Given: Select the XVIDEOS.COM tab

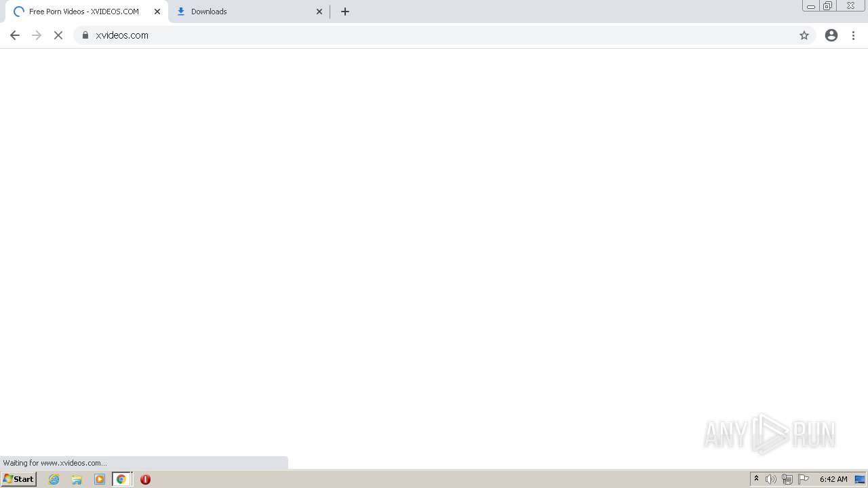Looking at the screenshot, I should 86,12.
